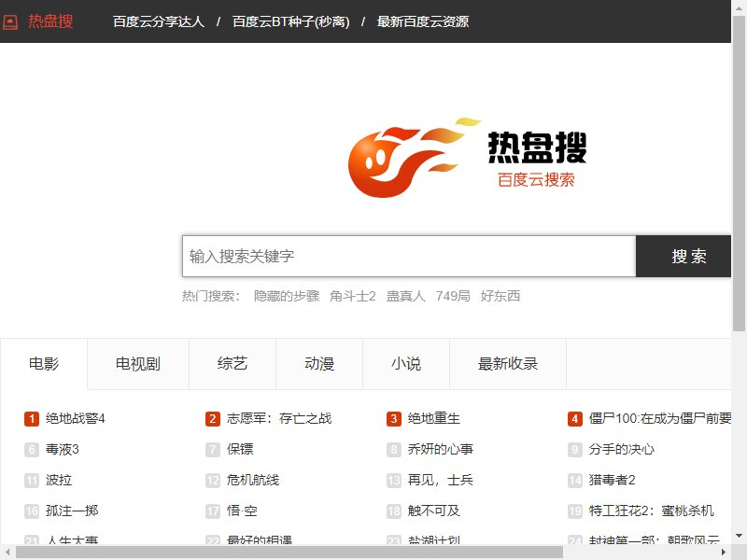This screenshot has height=560, width=747.
Task: Click rank badge 7 beside 保镖
Action: click(213, 450)
